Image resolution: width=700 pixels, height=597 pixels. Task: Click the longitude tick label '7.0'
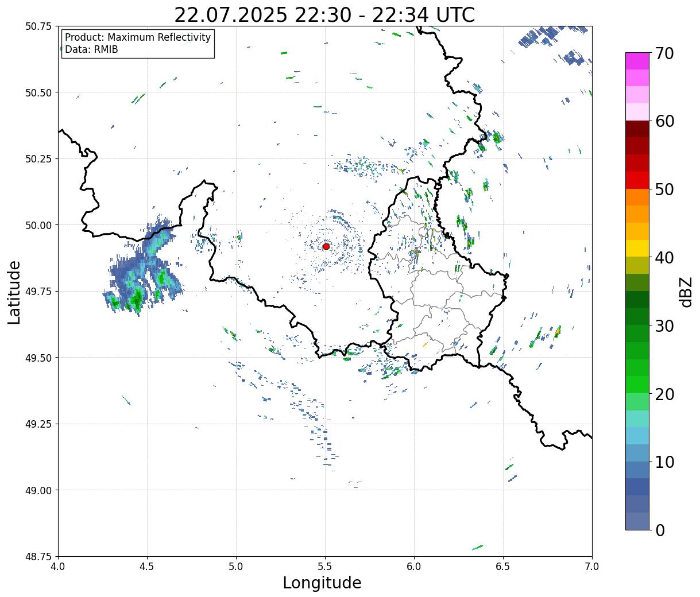(592, 566)
